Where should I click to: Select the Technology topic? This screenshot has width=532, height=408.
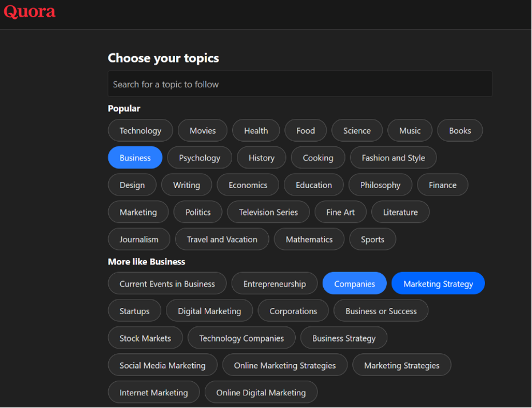141,130
